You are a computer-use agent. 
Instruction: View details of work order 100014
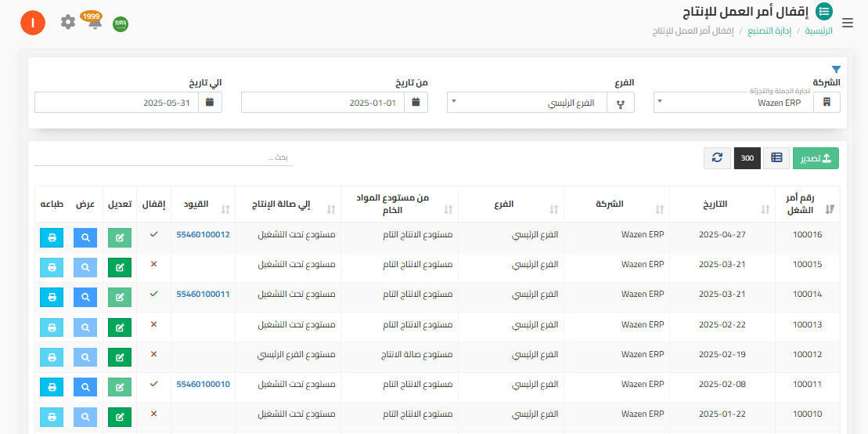tap(85, 297)
